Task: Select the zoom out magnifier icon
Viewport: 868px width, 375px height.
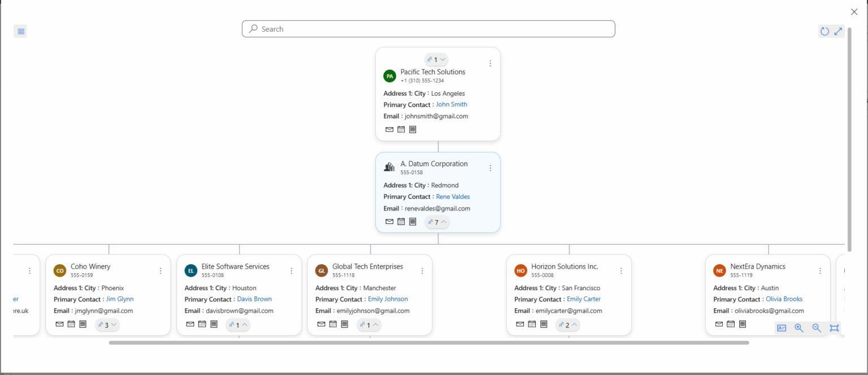Action: 816,328
